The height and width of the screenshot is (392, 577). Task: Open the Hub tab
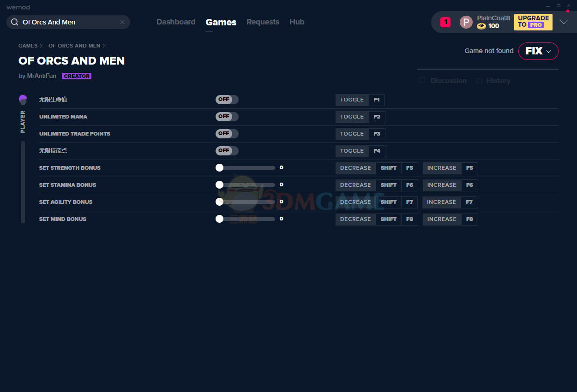[x=297, y=22]
